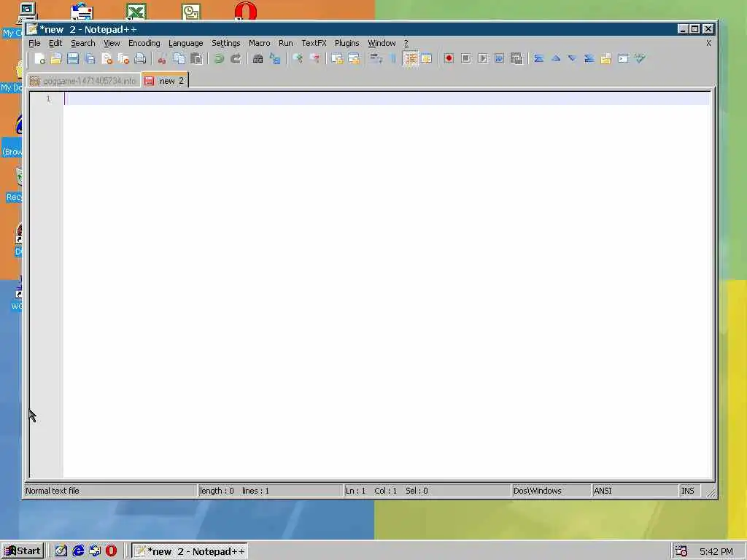The height and width of the screenshot is (560, 747).
Task: Click the blue up-triangle plugin icon
Action: [555, 58]
